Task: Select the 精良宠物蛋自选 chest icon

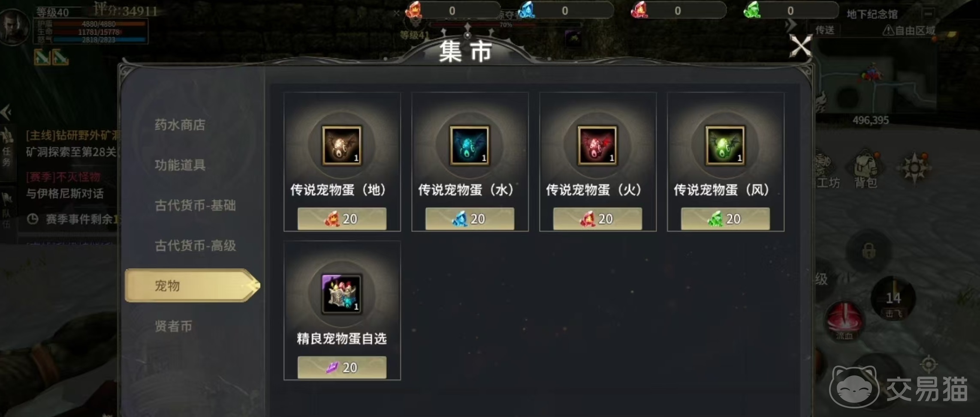Action: pyautogui.click(x=342, y=294)
